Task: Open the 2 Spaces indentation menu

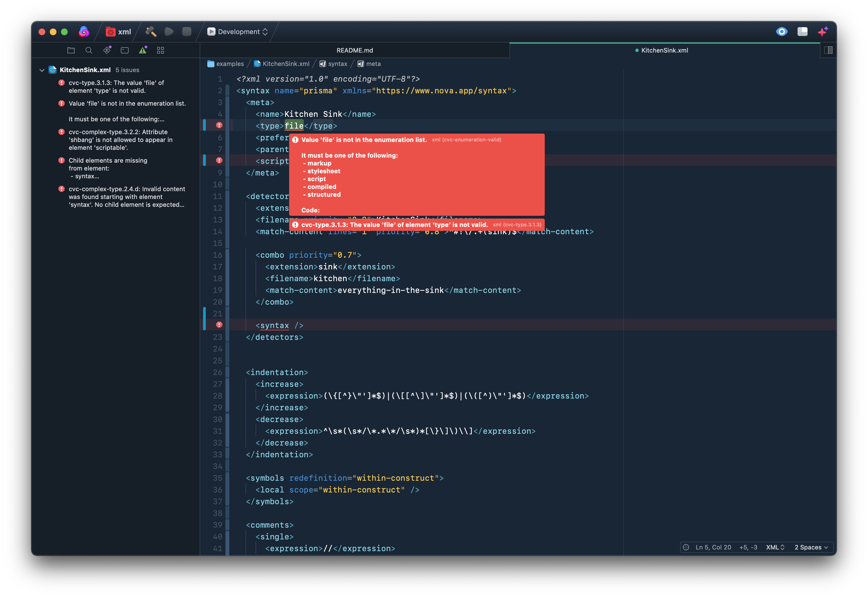Action: coord(811,547)
